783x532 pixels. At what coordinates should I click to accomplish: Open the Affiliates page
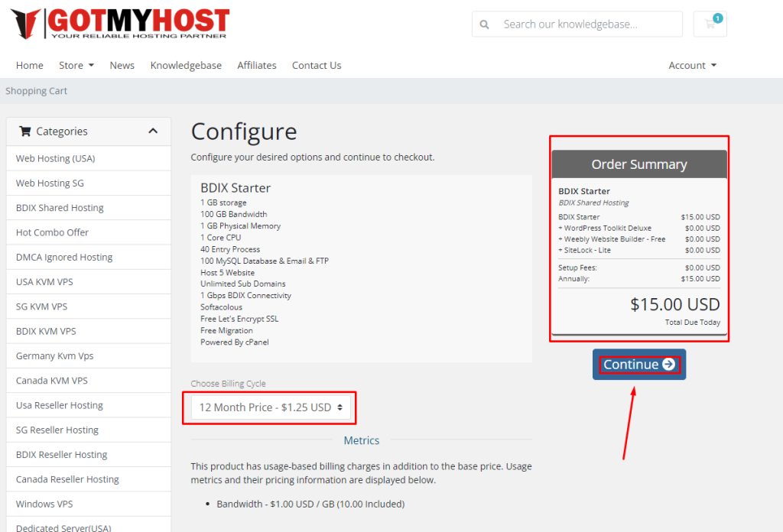coord(257,66)
